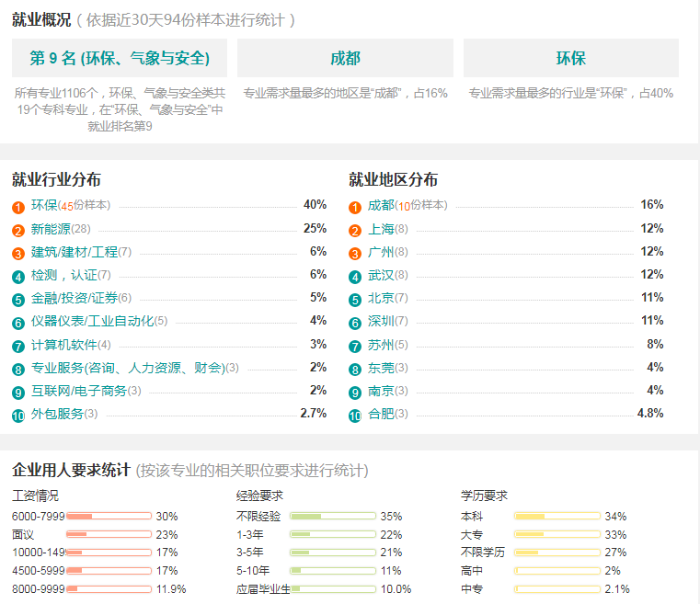
Task: Open the 互联网/电子商务 industry link
Action: click(79, 392)
